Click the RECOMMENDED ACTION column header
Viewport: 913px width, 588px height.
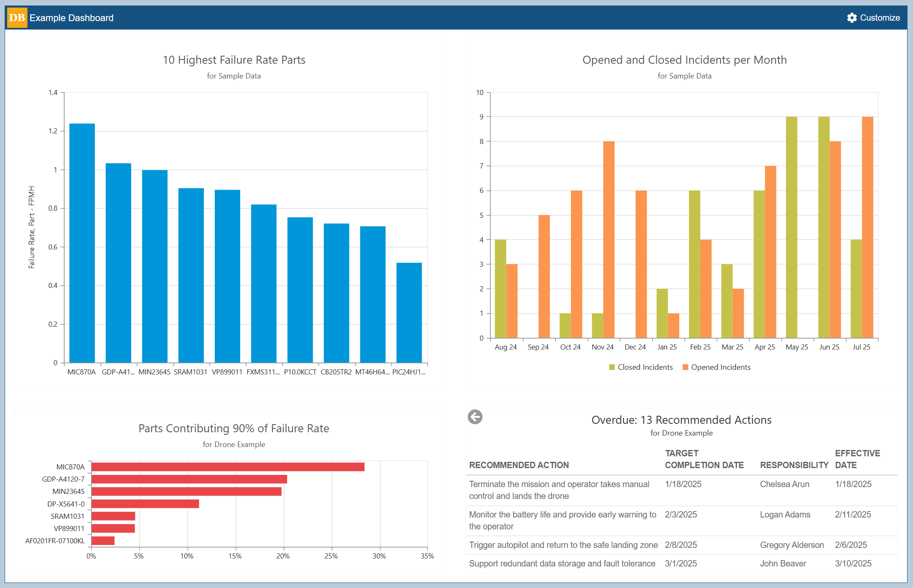519,465
